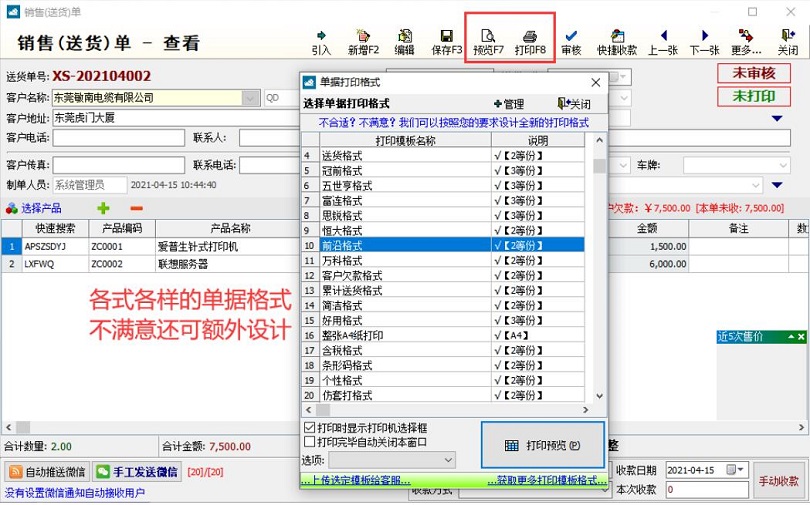The image size is (810, 505).
Task: Click the orange minus remove product icon
Action: pos(136,208)
